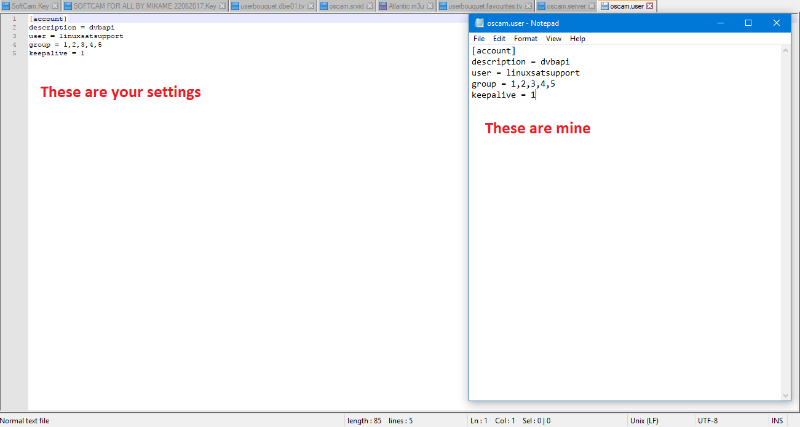
Task: Click 'user = linuxsatsupport' in Notepad++ editor
Action: [76, 36]
